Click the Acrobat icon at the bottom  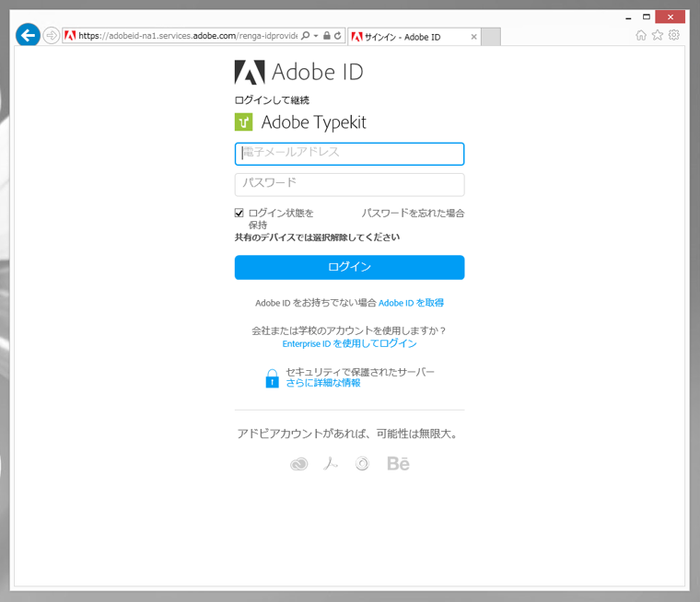tap(331, 464)
